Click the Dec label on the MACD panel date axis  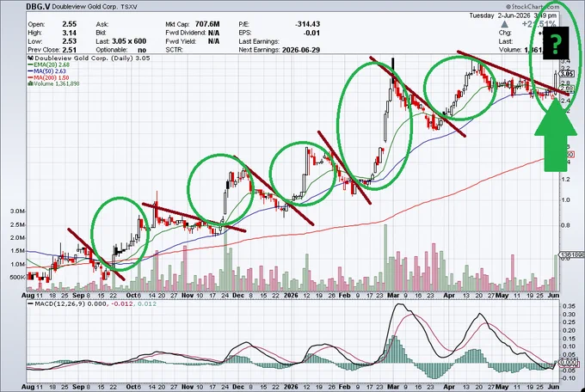tap(238, 387)
